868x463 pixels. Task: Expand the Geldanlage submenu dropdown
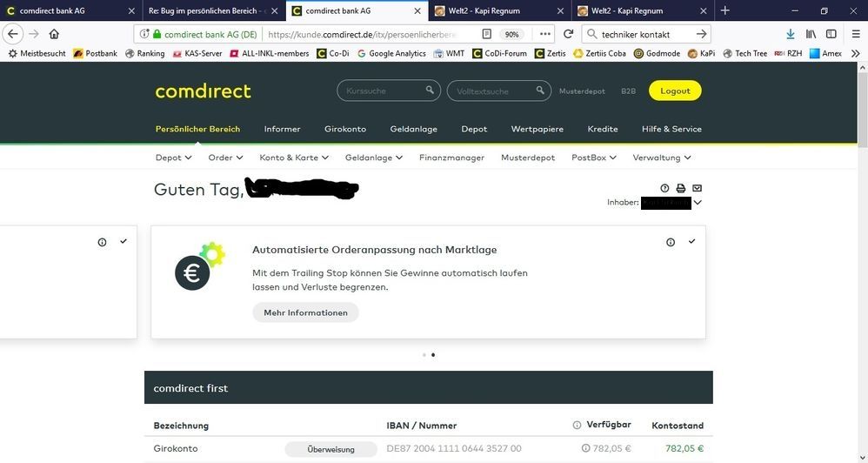[x=374, y=158]
